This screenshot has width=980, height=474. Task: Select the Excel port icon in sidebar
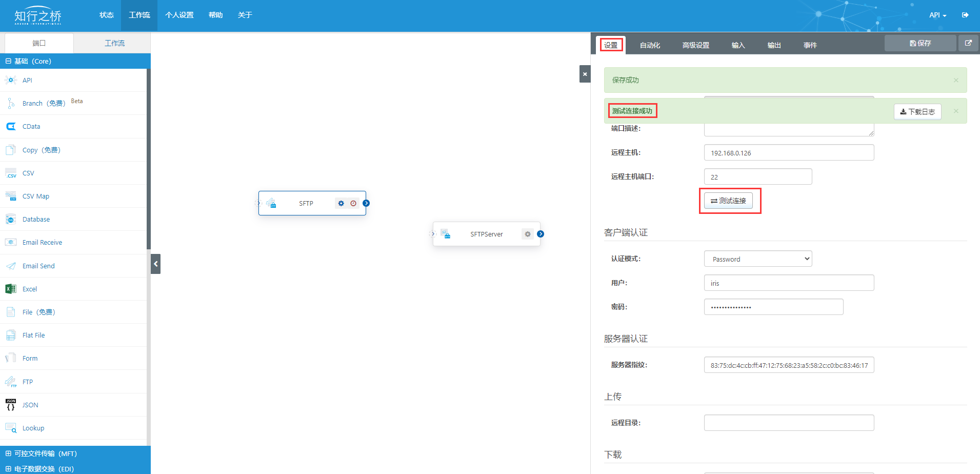coord(11,289)
